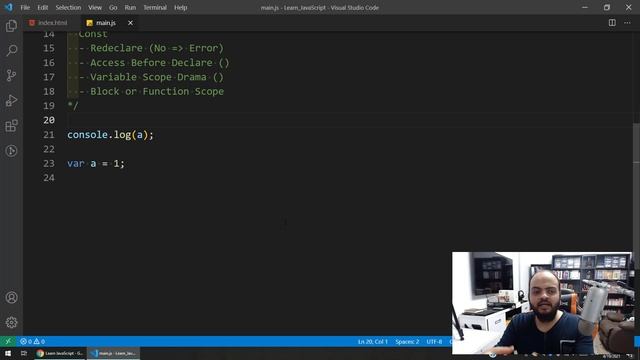Image resolution: width=640 pixels, height=360 pixels.
Task: Click line number 23 in the gutter
Action: (x=49, y=163)
